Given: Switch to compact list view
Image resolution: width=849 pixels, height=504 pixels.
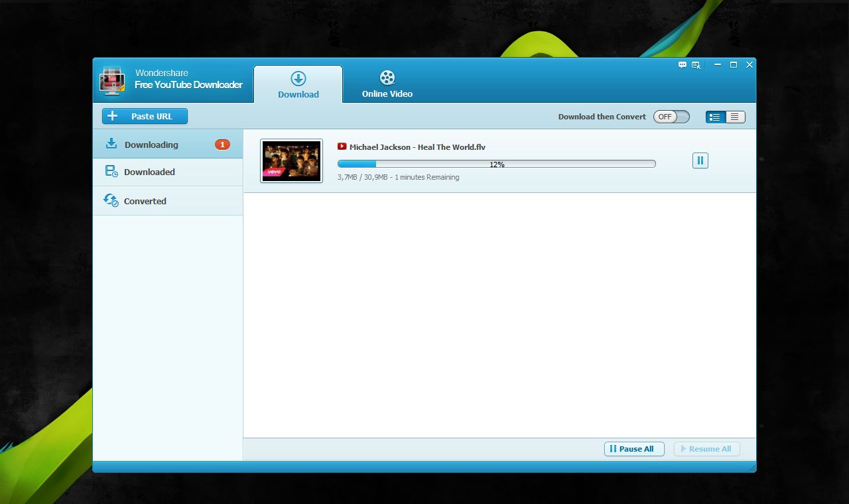Looking at the screenshot, I should click(735, 117).
